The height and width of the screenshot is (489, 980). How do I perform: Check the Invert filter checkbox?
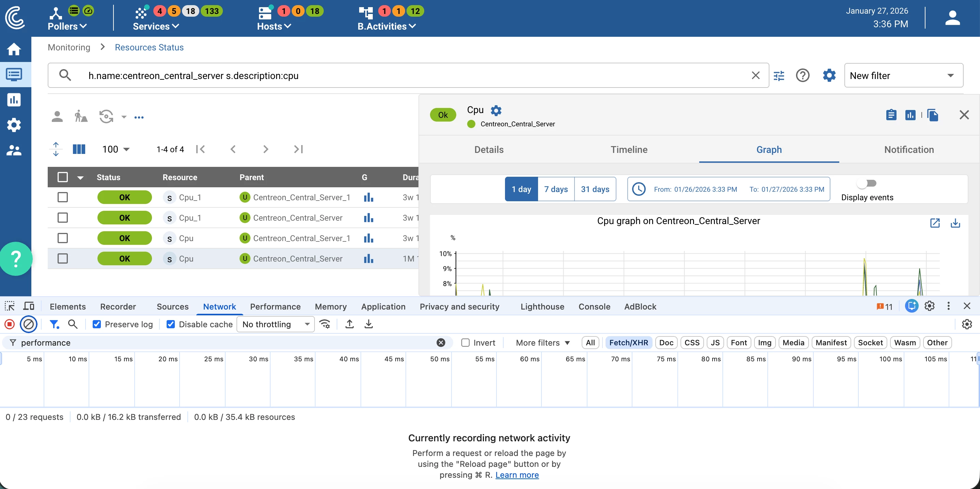465,343
